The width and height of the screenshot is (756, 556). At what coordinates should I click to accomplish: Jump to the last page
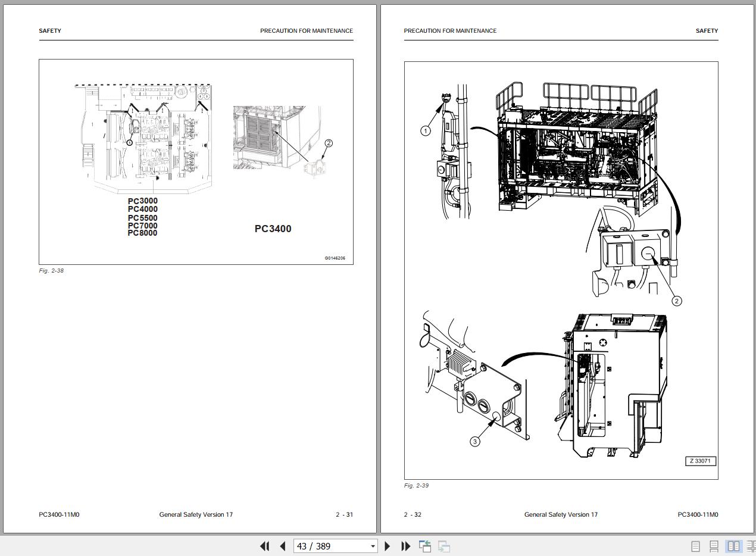pyautogui.click(x=405, y=546)
